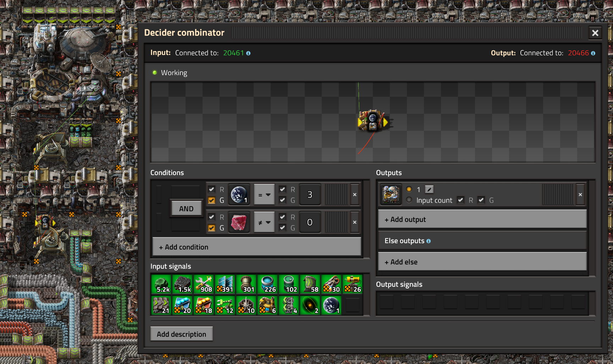This screenshot has width=613, height=364.
Task: Select Input count radio button
Action: click(409, 200)
